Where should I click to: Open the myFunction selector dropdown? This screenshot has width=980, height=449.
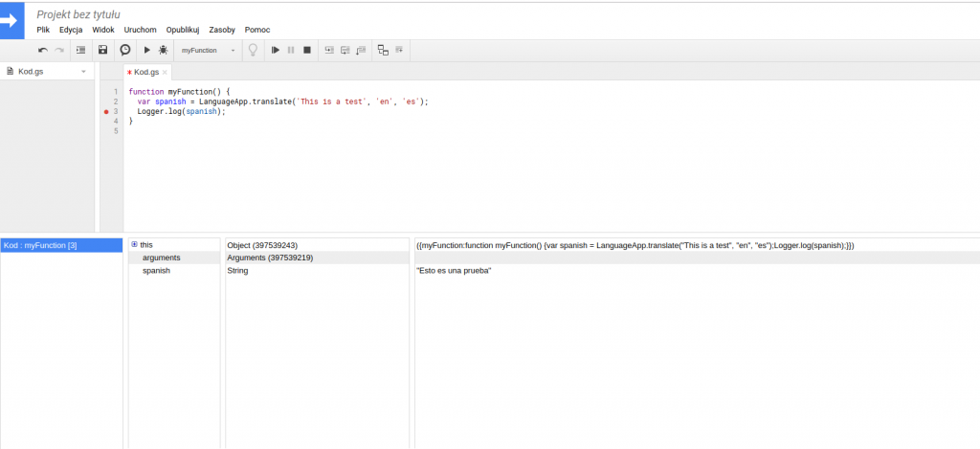coord(208,50)
